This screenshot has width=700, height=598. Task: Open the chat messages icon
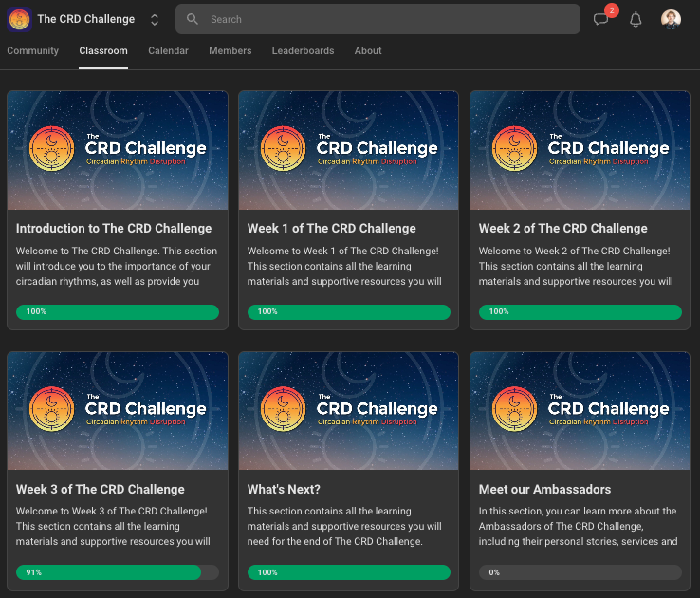[600, 20]
